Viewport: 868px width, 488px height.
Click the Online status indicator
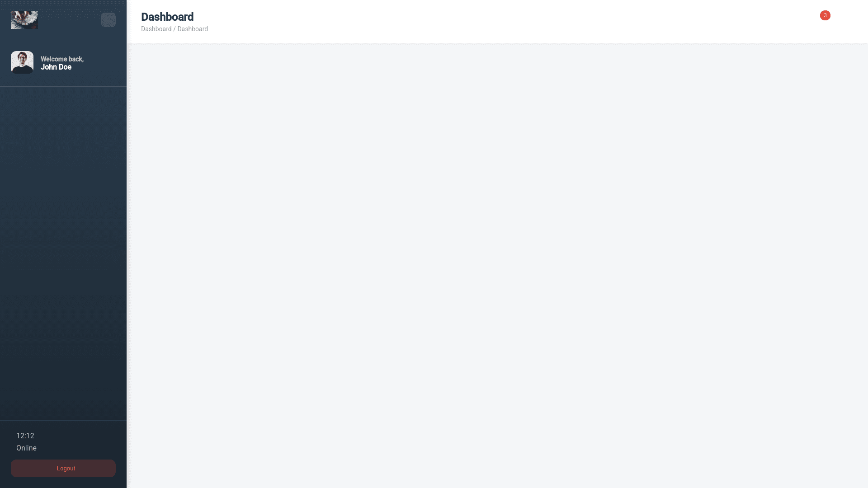click(26, 448)
